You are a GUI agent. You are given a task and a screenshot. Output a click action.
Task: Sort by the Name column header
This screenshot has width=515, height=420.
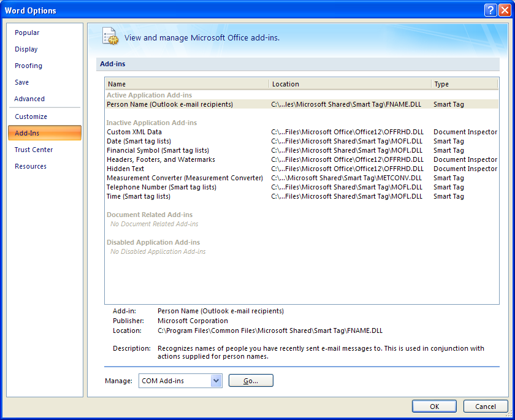pos(187,84)
